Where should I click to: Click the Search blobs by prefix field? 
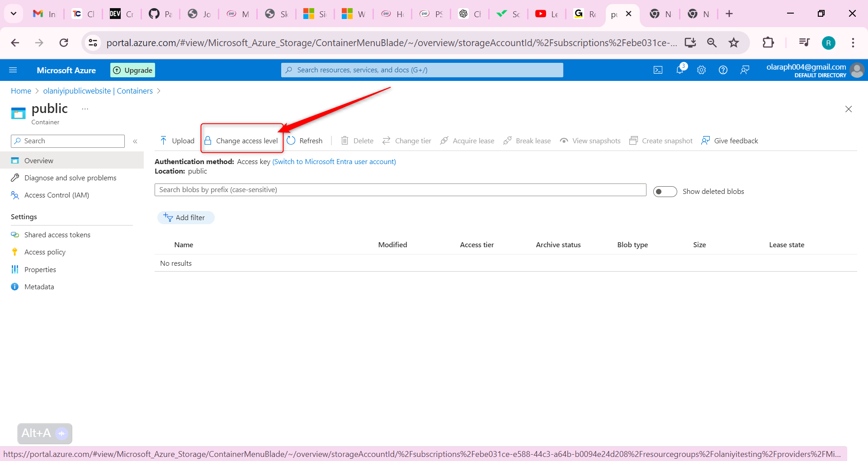click(x=400, y=190)
